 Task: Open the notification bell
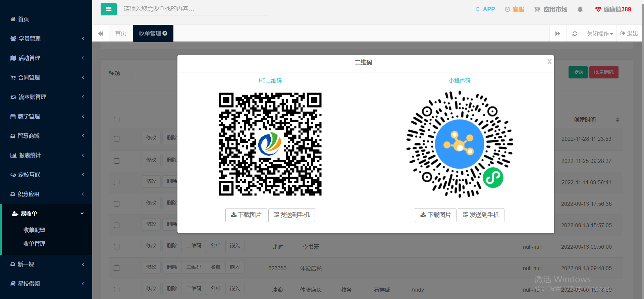point(580,9)
